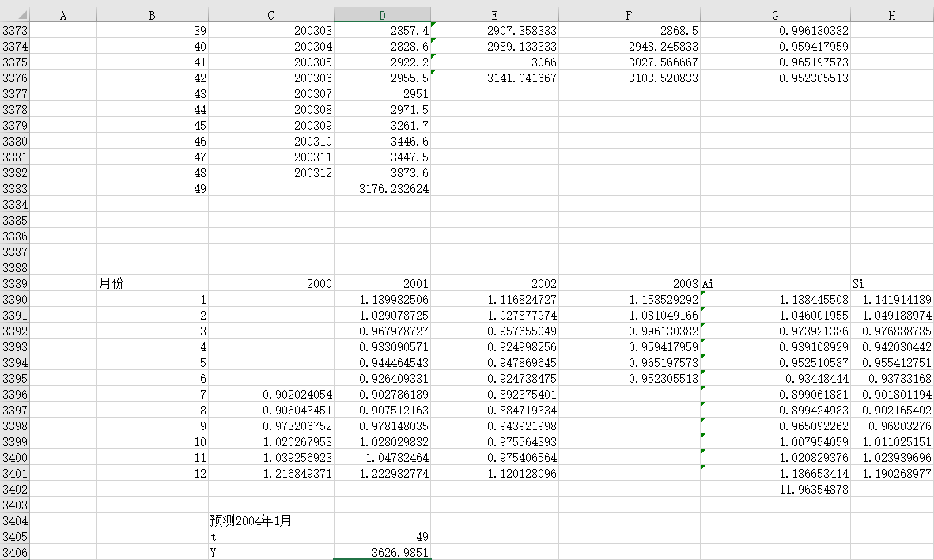The width and height of the screenshot is (934, 560).
Task: Click cell containing 1.158529292
Action: tap(629, 300)
